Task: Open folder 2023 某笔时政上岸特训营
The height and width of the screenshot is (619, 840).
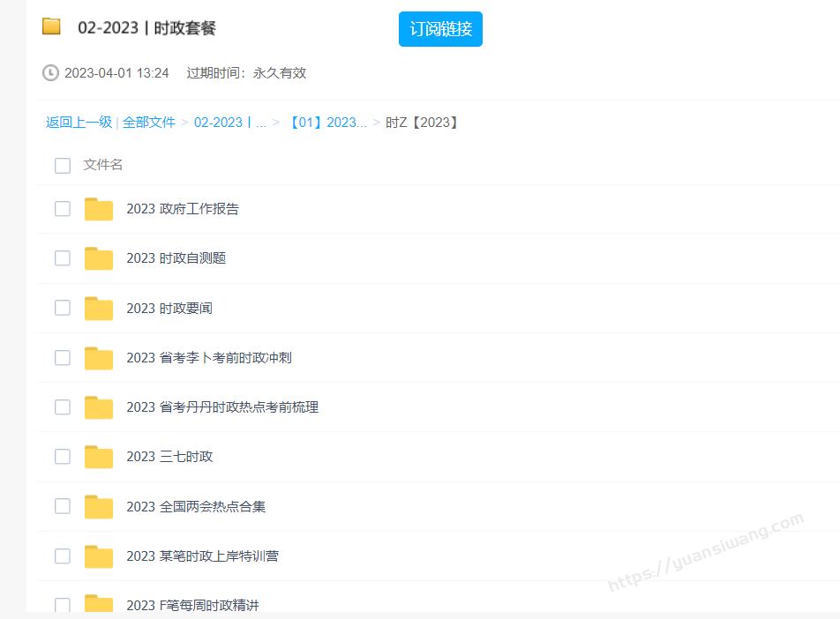Action: click(203, 556)
